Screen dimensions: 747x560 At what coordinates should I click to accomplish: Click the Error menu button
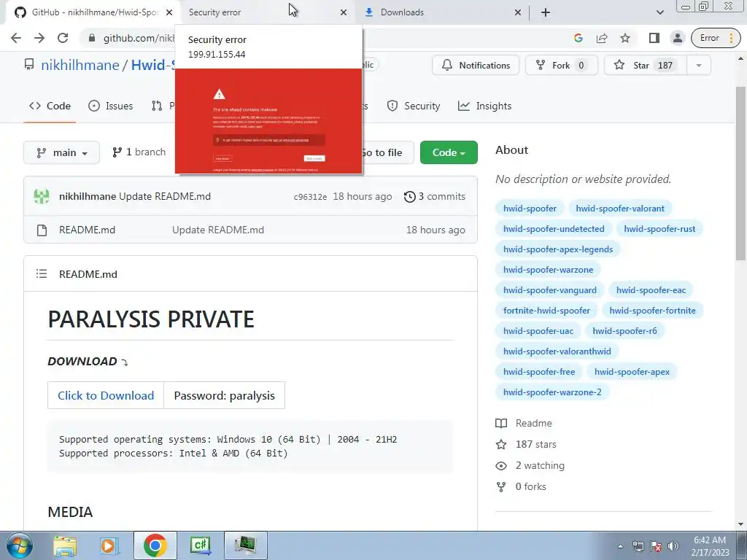pos(716,38)
